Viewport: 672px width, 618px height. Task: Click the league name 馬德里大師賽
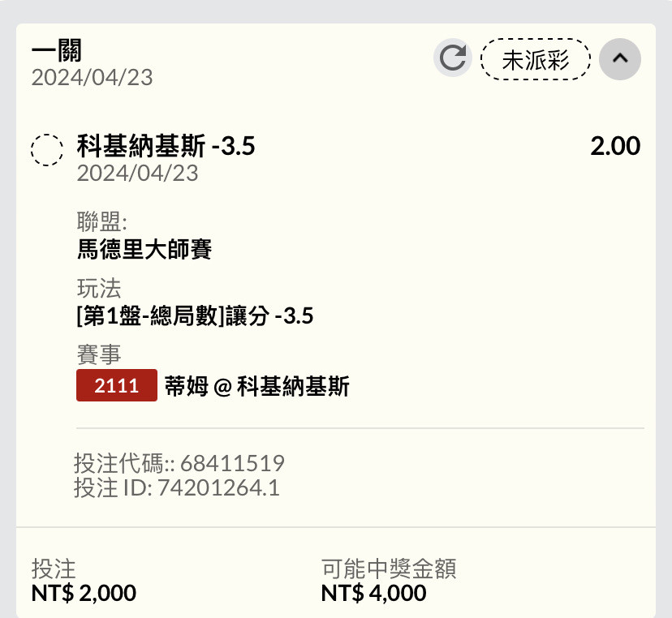click(144, 249)
